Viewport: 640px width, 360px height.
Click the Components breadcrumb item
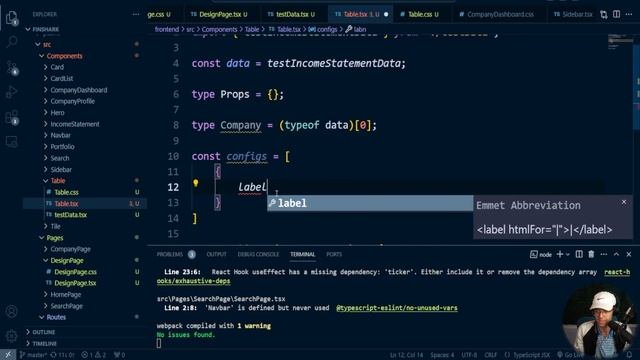219,29
